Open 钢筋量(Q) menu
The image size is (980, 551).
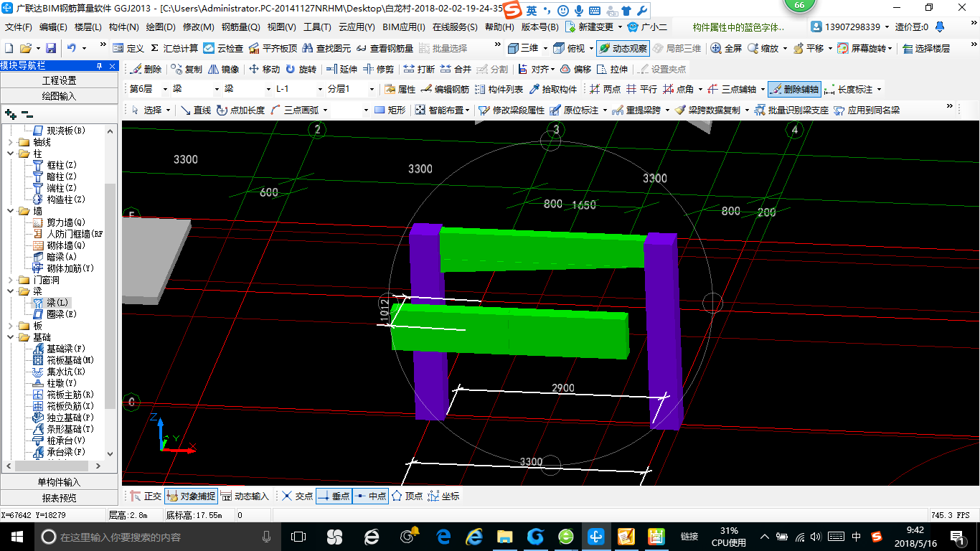pyautogui.click(x=241, y=27)
